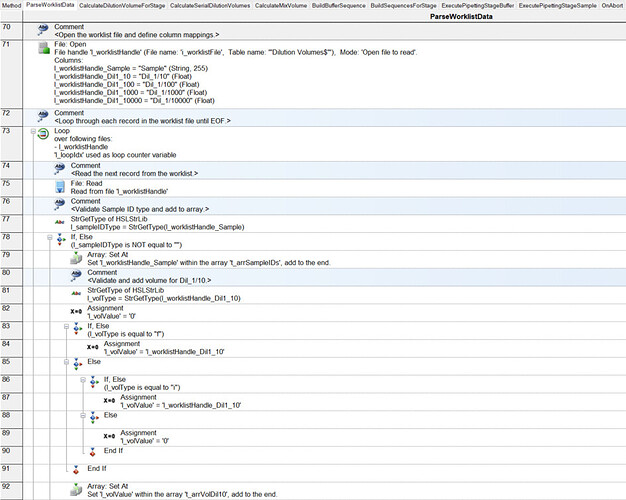Open the CalculateSerialDilutionVolumes tab
Screen dimensions: 626x500
tap(210, 6)
